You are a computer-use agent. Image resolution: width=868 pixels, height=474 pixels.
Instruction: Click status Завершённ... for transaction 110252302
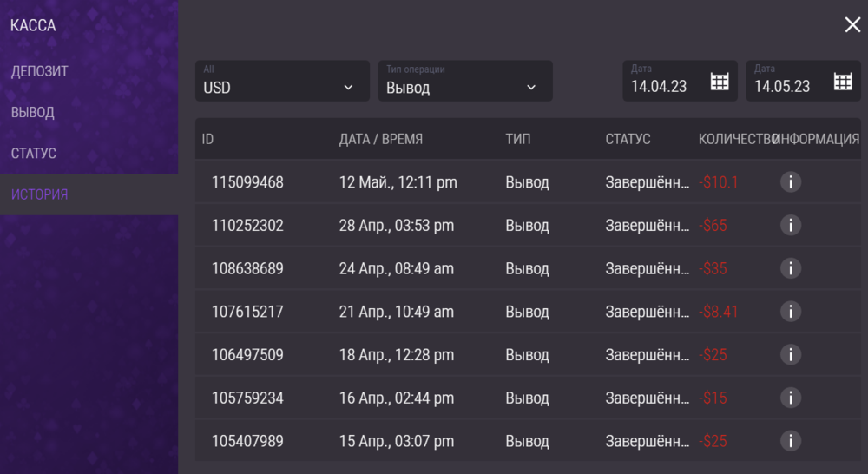pos(648,226)
